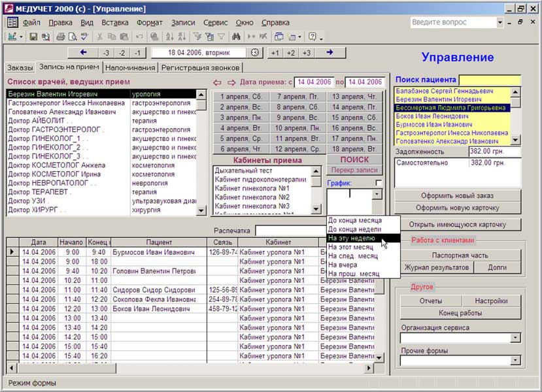
Task: Choose До конца месяца option
Action: coord(364,220)
